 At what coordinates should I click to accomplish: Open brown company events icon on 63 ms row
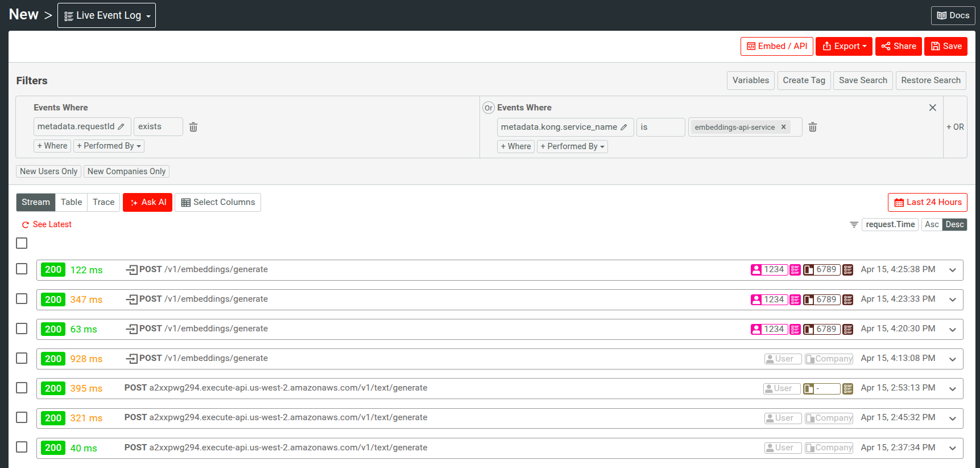click(848, 329)
